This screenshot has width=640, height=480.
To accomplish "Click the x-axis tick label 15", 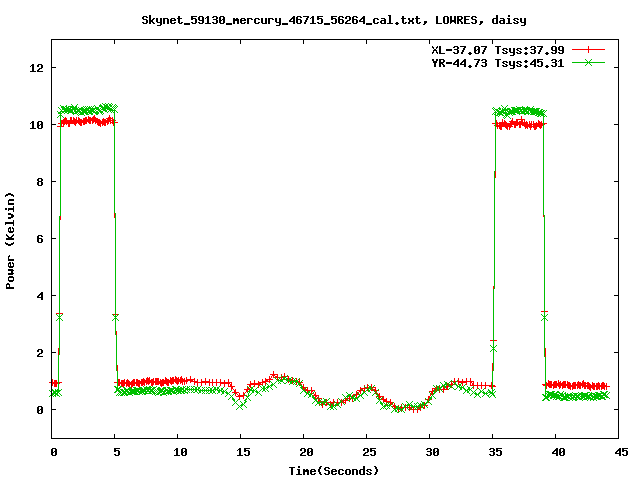I will coord(243,452).
